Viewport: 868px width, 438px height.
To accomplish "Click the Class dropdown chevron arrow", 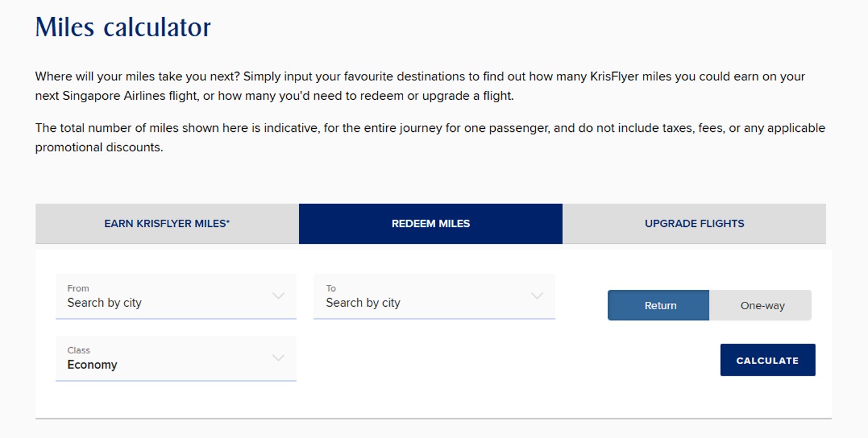I will pyautogui.click(x=278, y=358).
